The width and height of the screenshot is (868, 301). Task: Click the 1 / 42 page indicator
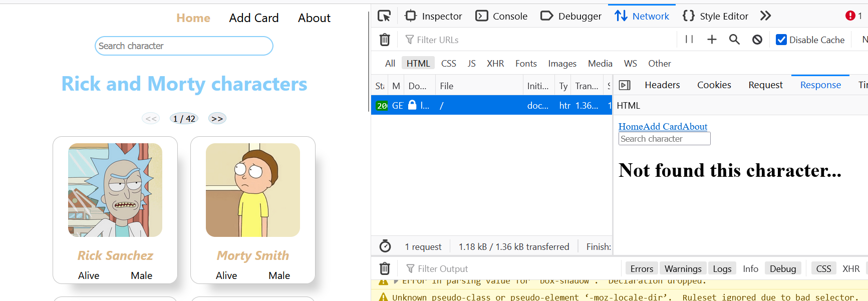[184, 119]
